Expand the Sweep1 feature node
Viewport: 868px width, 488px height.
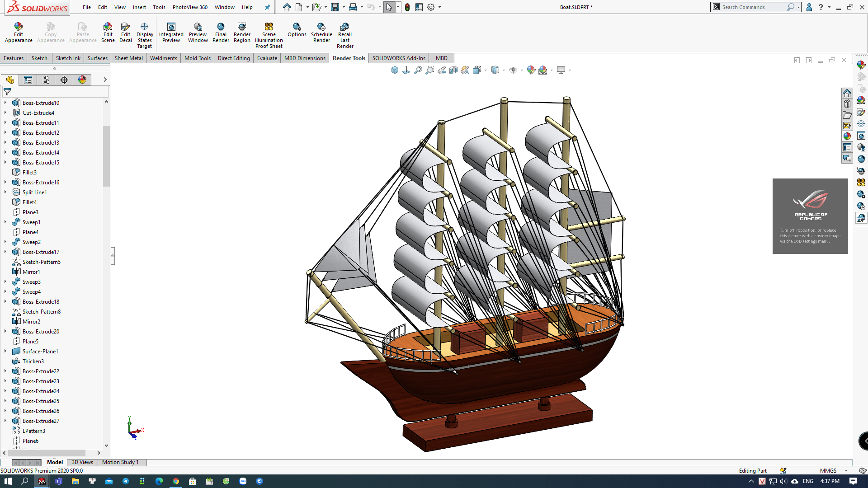(x=5, y=222)
